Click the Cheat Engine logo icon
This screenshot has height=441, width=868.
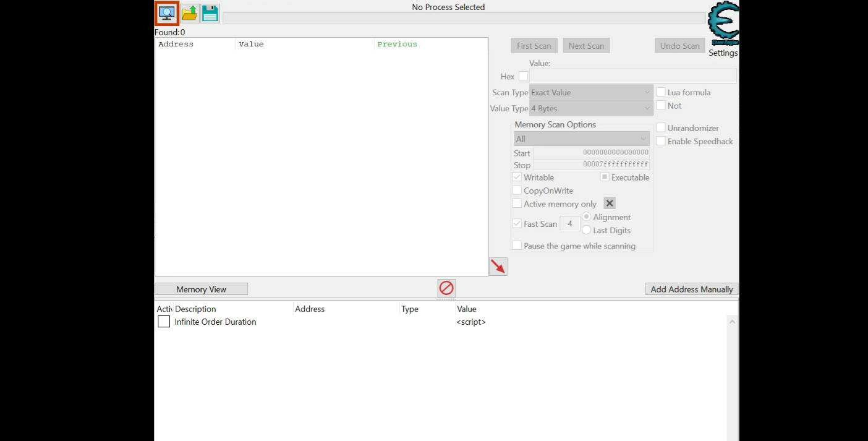[723, 24]
